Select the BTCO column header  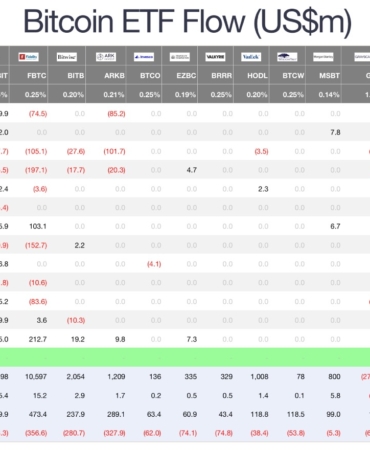click(150, 76)
